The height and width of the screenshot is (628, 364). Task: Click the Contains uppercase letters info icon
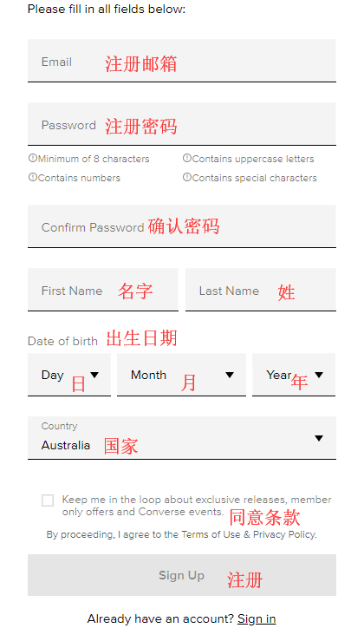tap(187, 158)
